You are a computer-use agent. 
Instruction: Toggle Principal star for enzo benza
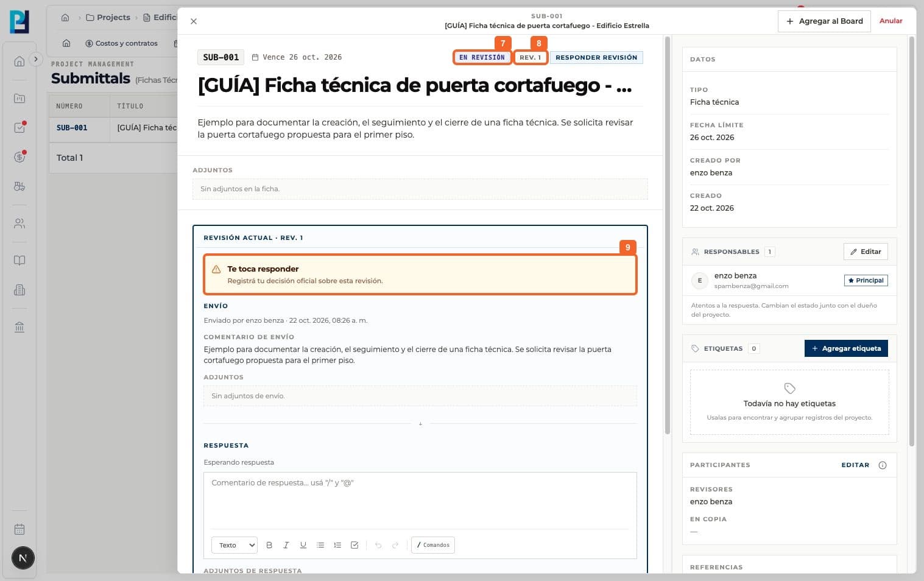click(x=866, y=281)
